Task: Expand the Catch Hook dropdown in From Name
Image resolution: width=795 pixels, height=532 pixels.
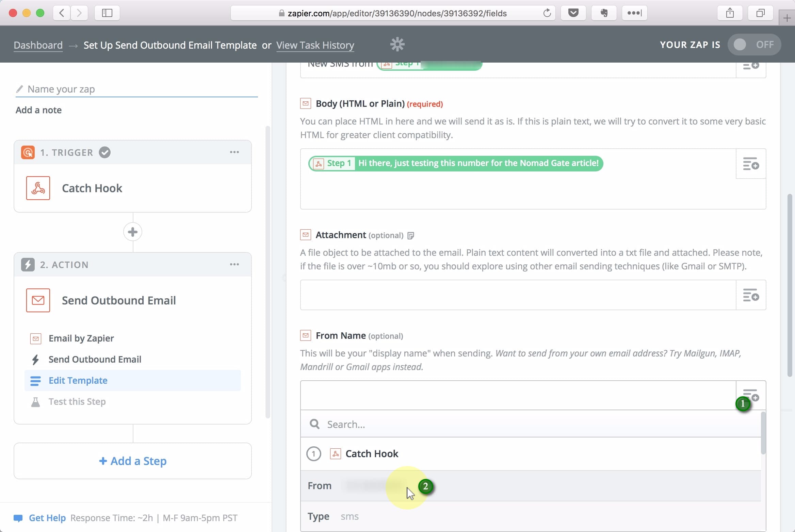Action: coord(371,453)
